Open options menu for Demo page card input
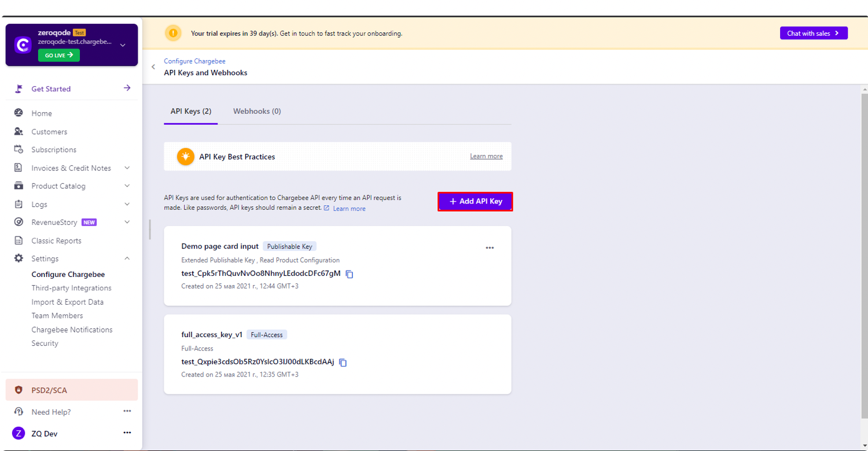 490,247
